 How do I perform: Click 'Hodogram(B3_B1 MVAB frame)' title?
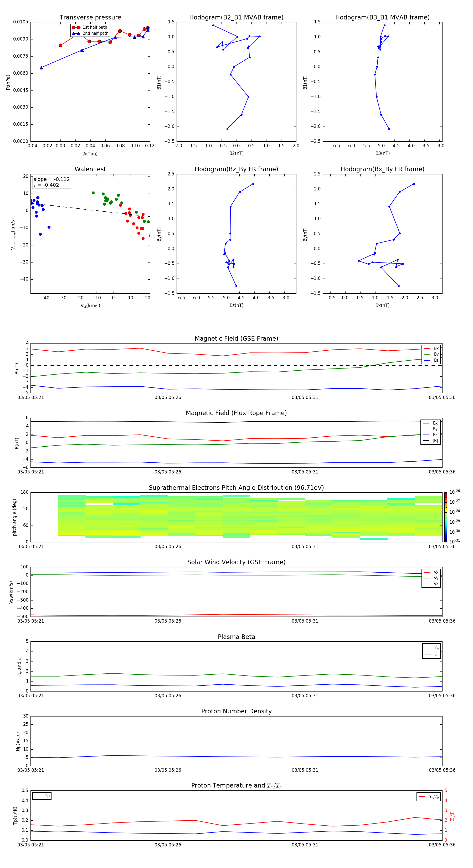point(382,18)
